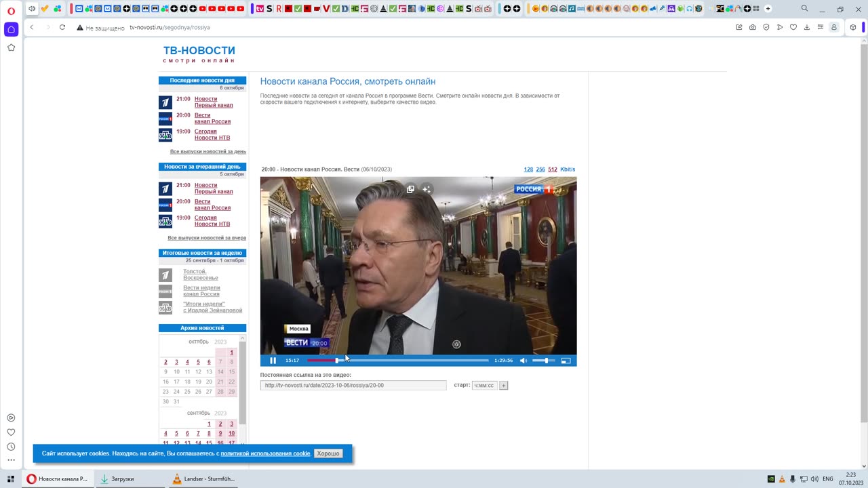Adjust the player volume slider
Image resolution: width=868 pixels, height=488 pixels.
[x=544, y=361]
